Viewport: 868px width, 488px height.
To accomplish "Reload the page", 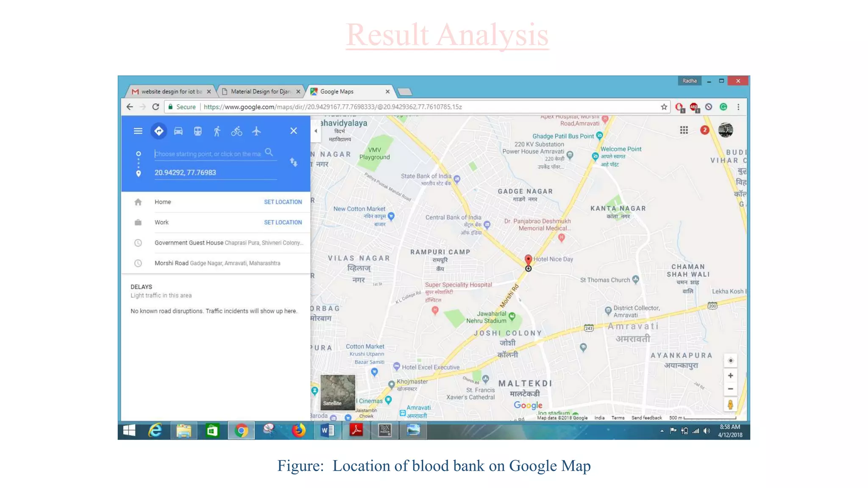I will [x=156, y=107].
